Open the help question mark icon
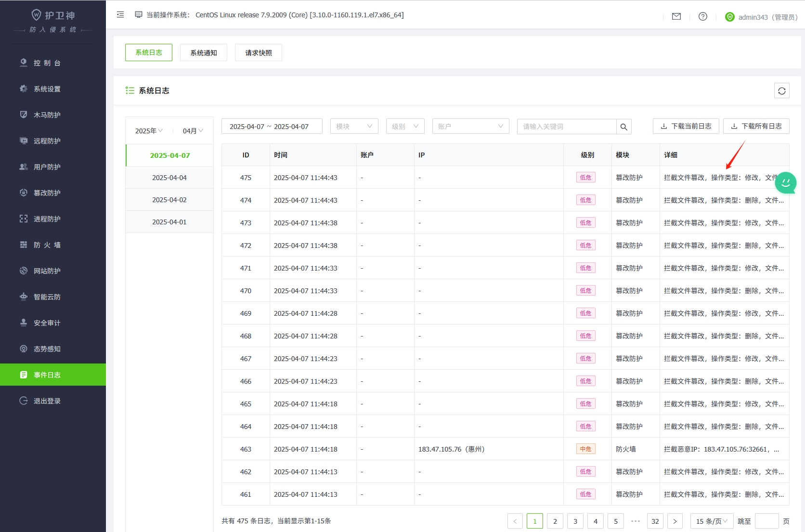The width and height of the screenshot is (805, 532). click(x=703, y=16)
